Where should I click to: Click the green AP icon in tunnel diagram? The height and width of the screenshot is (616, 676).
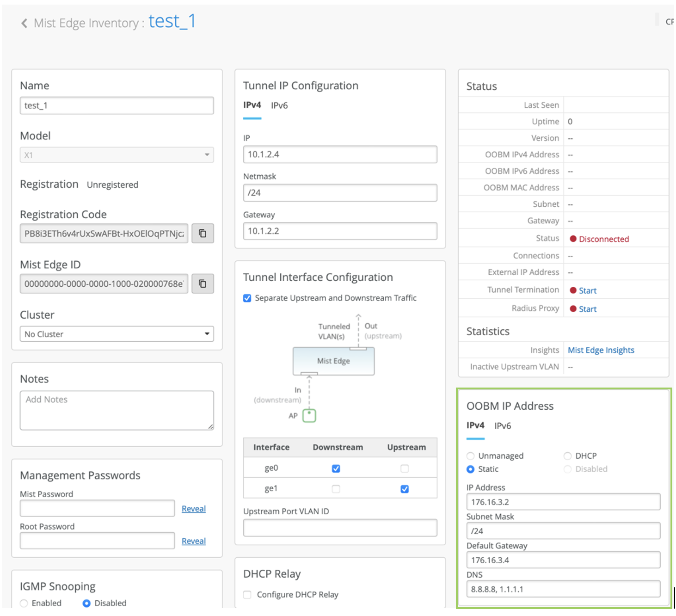click(x=309, y=416)
